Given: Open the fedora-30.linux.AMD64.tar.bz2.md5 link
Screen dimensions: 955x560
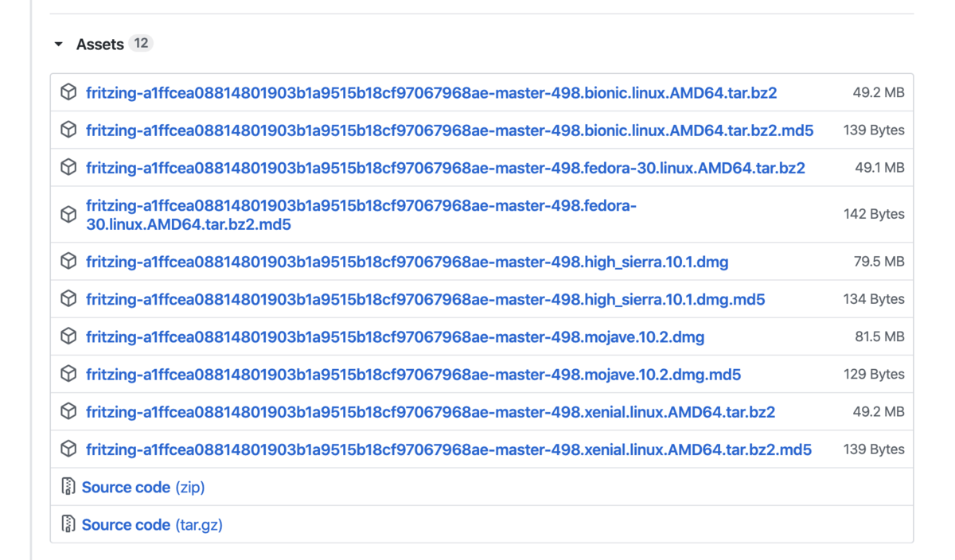Looking at the screenshot, I should point(361,215).
